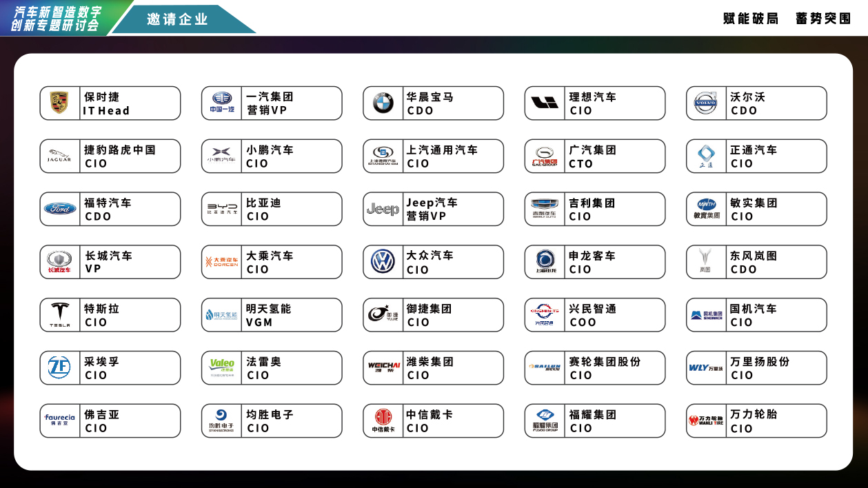Click the slogan text 蓄势突围
Screen dimensions: 868x488
(x=823, y=19)
